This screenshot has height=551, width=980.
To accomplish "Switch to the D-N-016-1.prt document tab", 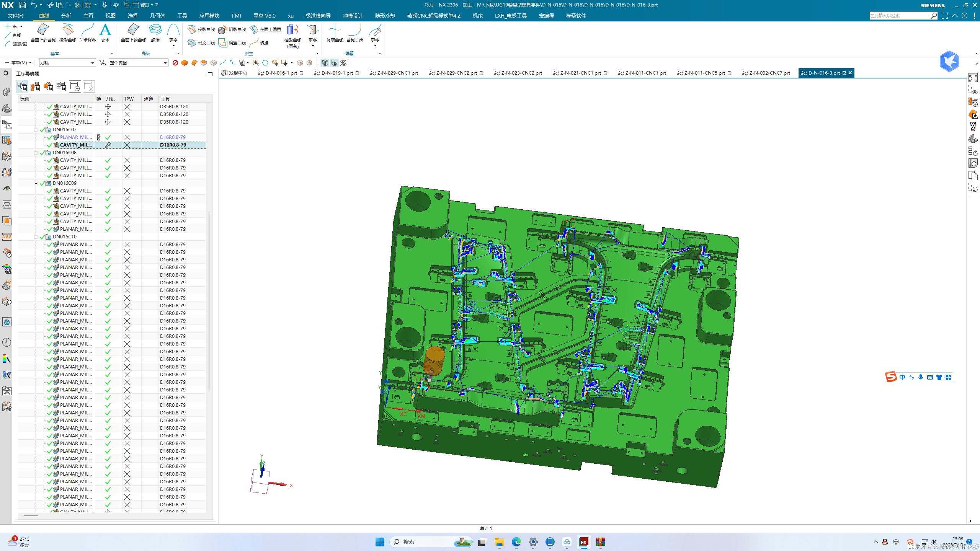I will pyautogui.click(x=281, y=73).
